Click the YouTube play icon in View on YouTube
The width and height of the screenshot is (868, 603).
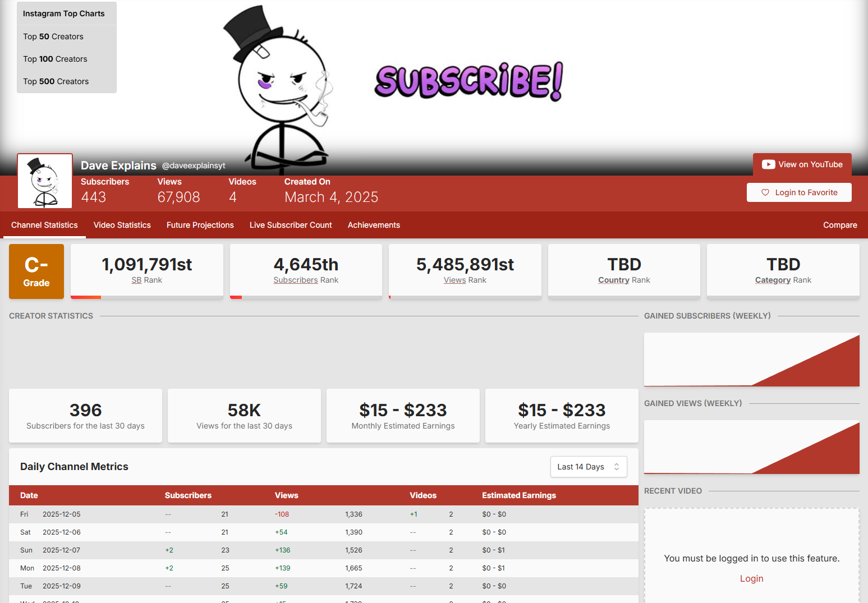[768, 164]
